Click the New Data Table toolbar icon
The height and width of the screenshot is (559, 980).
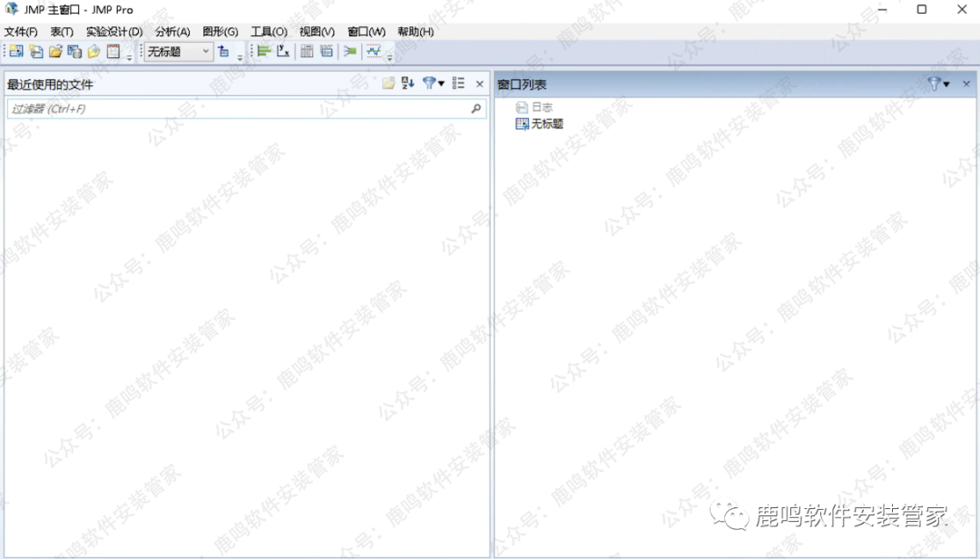[x=16, y=52]
